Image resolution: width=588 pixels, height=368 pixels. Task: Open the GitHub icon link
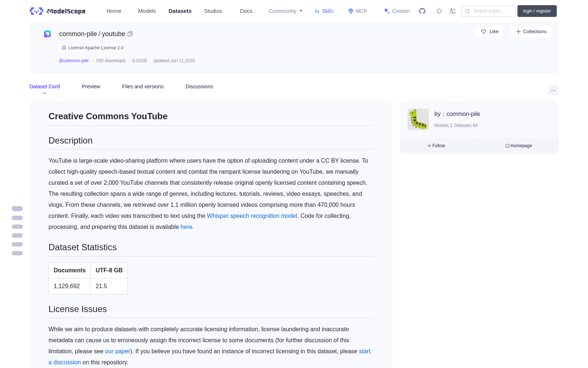coord(422,11)
